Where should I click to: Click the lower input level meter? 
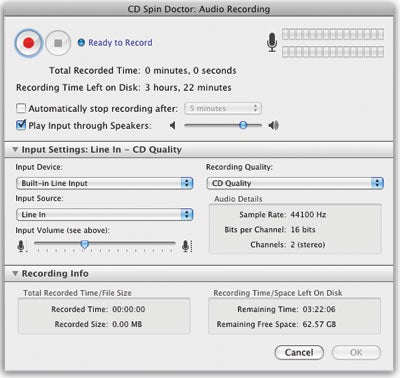pyautogui.click(x=333, y=52)
